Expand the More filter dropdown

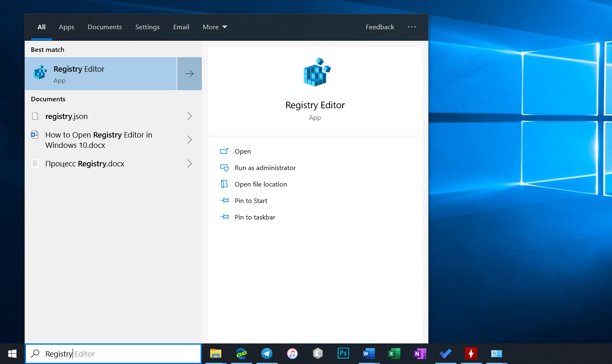(x=215, y=27)
